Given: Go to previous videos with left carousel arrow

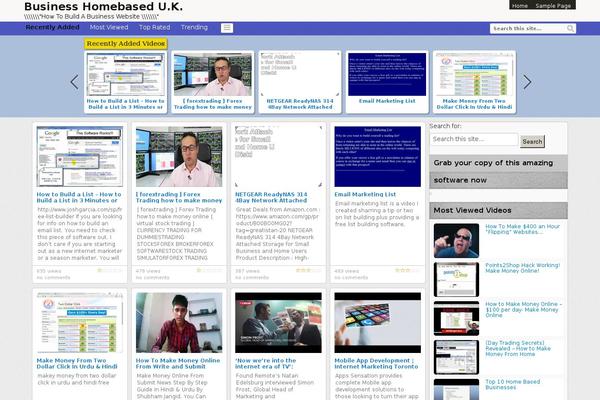Looking at the screenshot, I should (75, 82).
